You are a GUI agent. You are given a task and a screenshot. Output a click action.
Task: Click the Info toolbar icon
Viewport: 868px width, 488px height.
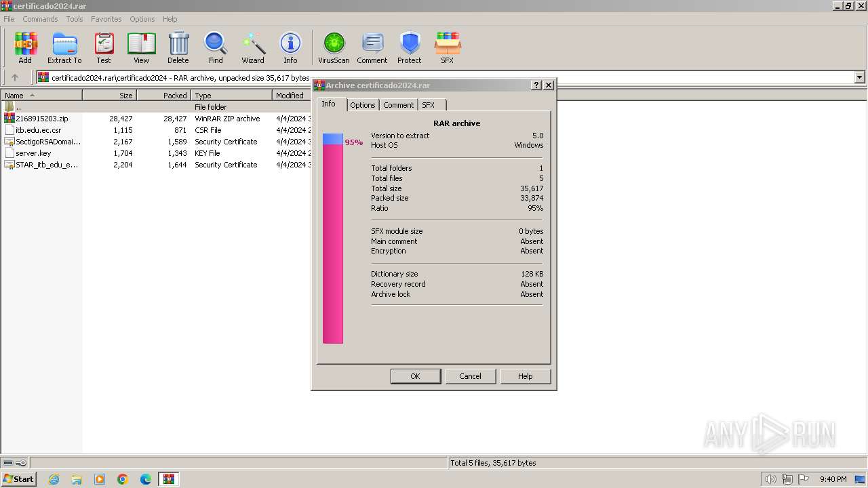(x=290, y=47)
